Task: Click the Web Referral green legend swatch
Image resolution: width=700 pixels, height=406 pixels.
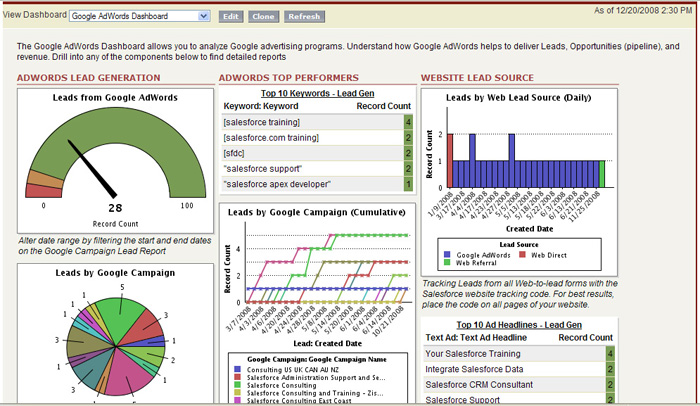Action: (x=447, y=263)
